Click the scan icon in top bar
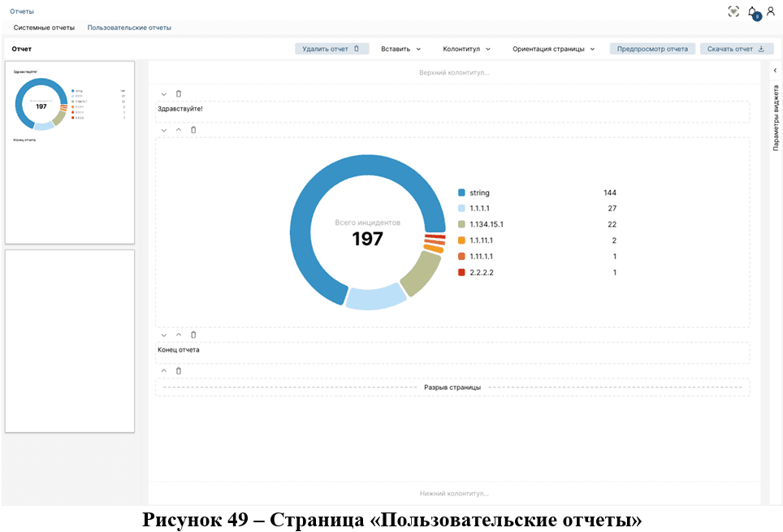The image size is (783, 532). [x=733, y=11]
